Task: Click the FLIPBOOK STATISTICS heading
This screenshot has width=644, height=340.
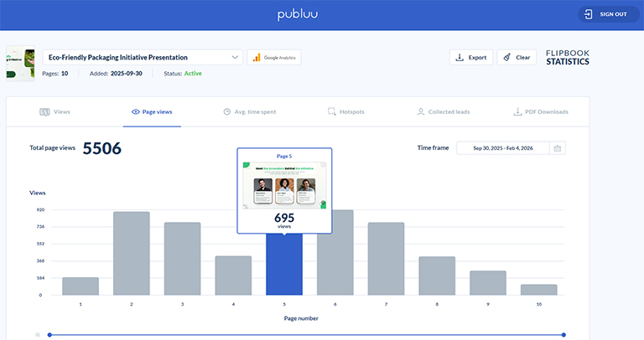Action: pyautogui.click(x=568, y=58)
